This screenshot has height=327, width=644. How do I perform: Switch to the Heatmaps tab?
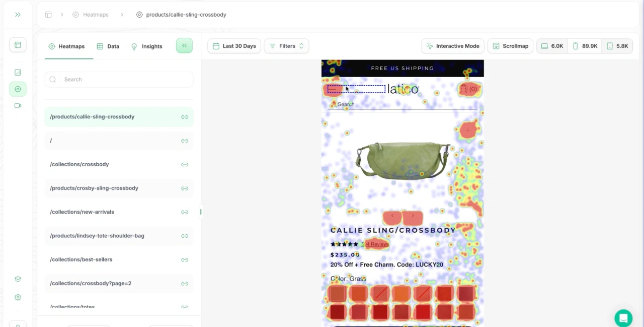pyautogui.click(x=66, y=46)
